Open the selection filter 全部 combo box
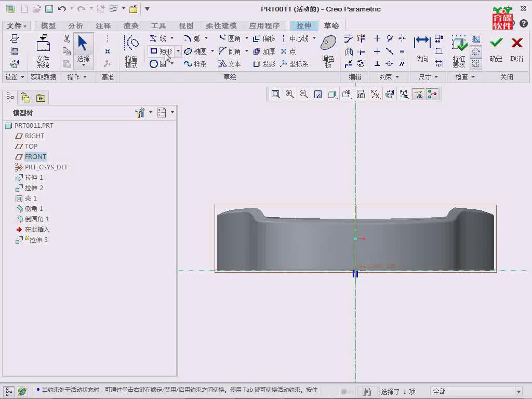 click(476, 392)
